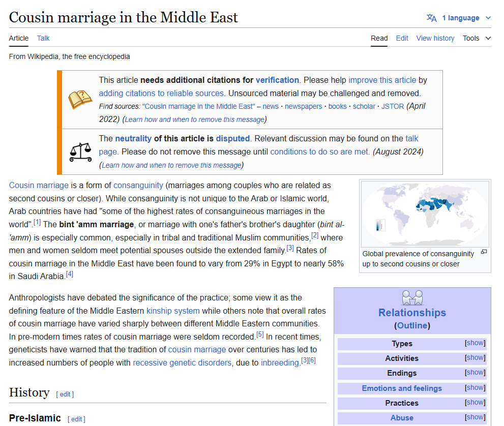The width and height of the screenshot is (504, 426).
Task: Jump to footnote reference 2
Action: click(315, 235)
